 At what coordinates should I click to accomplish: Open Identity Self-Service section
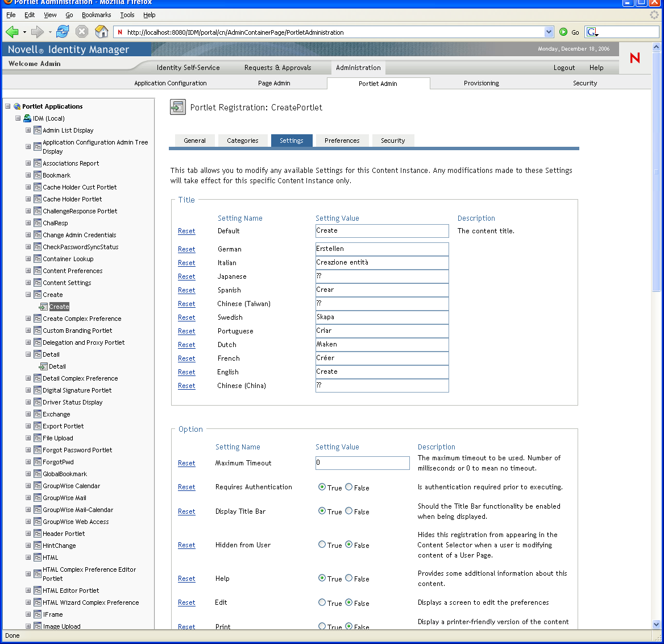click(x=188, y=67)
